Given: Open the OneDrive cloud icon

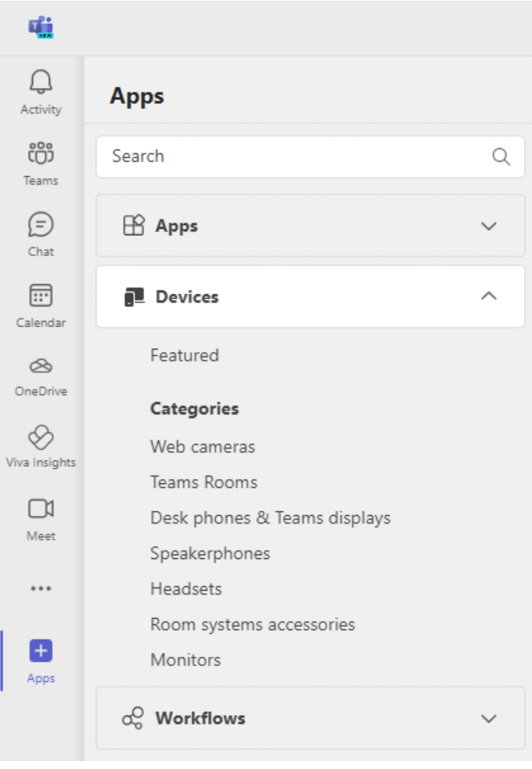Looking at the screenshot, I should point(41,366).
